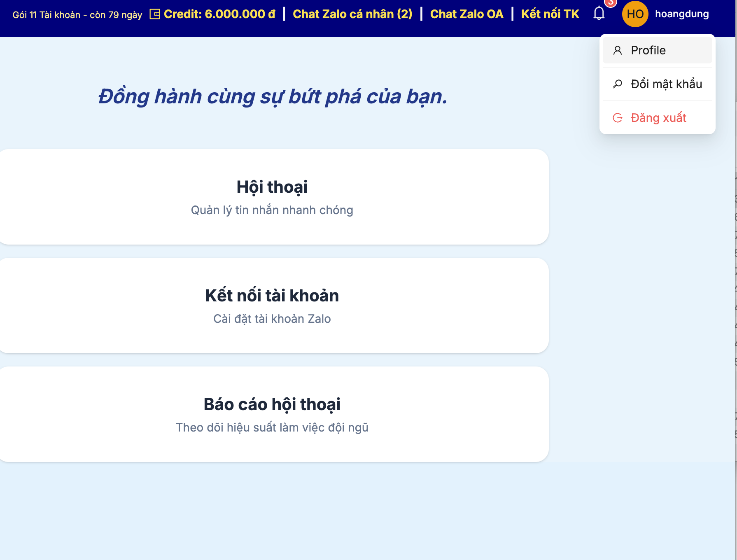Open the Kết nối tài khoản card
This screenshot has width=737, height=560.
[x=272, y=306]
